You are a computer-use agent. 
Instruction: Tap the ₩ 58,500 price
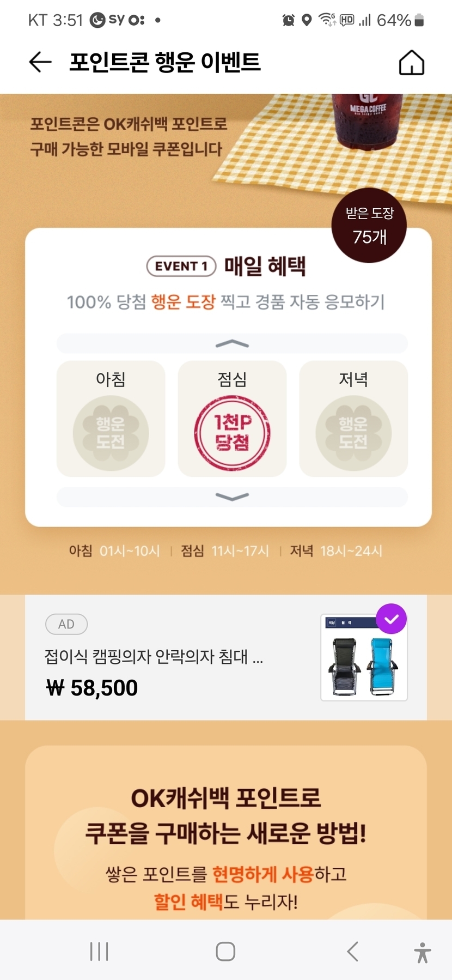pos(92,688)
